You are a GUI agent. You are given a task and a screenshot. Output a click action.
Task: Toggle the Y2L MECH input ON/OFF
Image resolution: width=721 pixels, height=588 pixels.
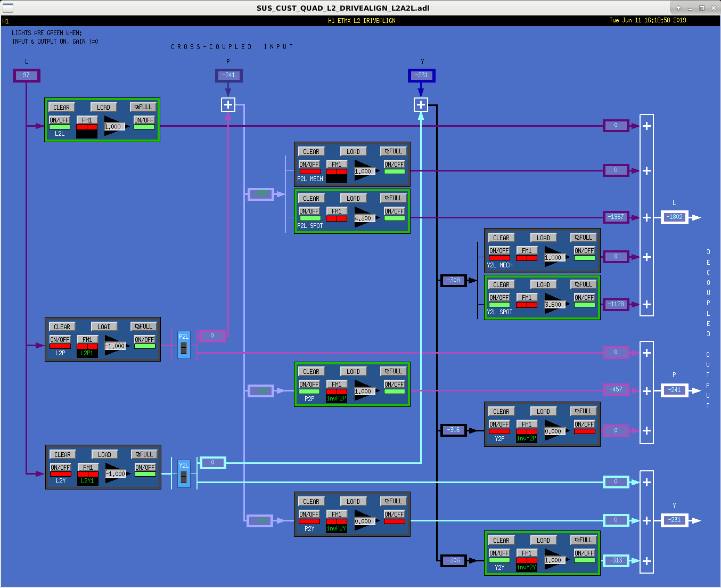point(499,251)
